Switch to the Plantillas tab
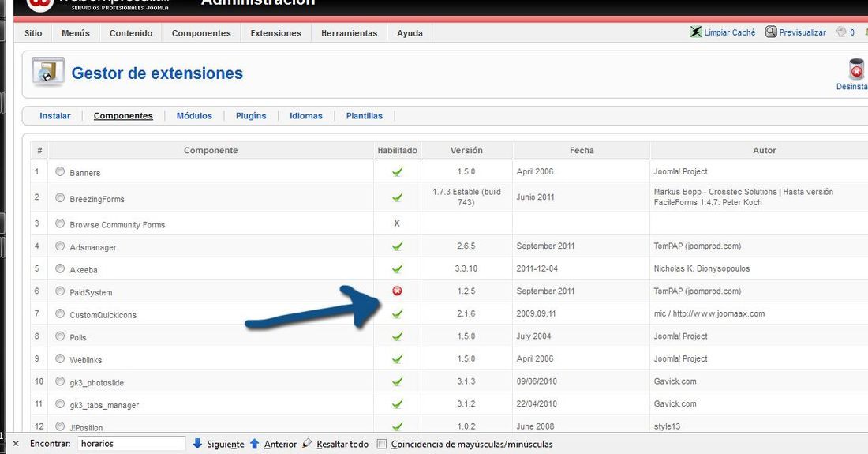The width and height of the screenshot is (868, 454). 365,116
